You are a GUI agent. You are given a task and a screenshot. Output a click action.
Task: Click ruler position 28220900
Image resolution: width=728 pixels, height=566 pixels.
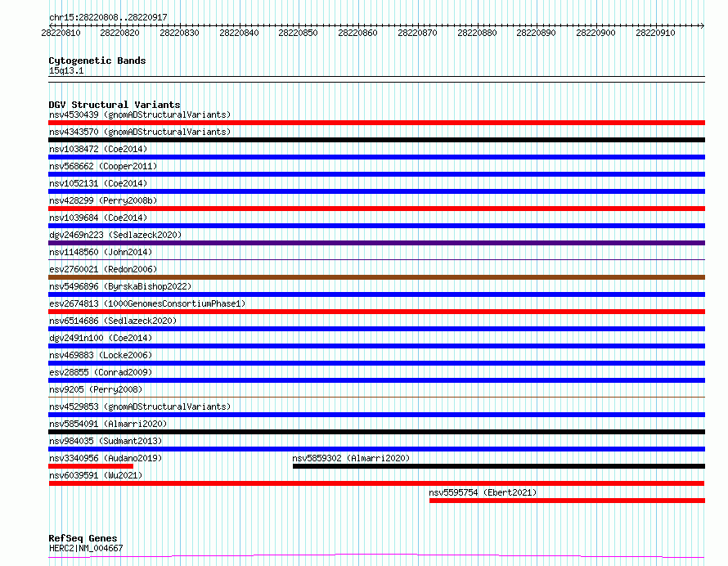click(x=595, y=33)
